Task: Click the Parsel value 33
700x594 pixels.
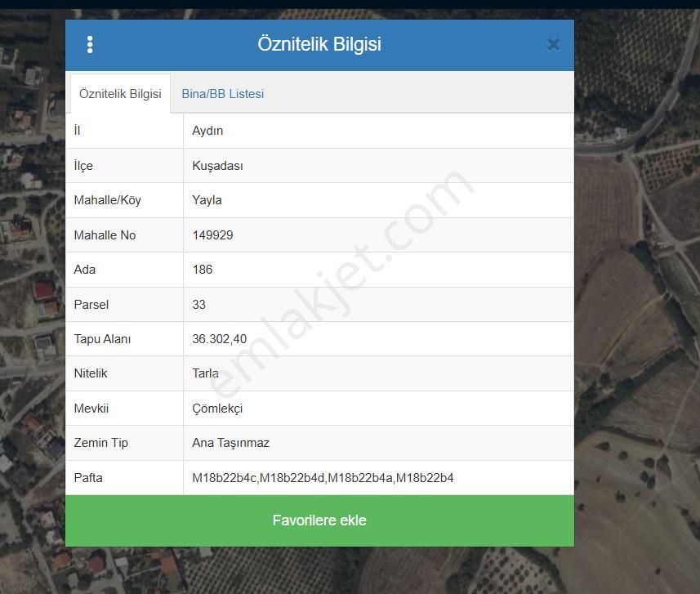Action: coord(198,305)
